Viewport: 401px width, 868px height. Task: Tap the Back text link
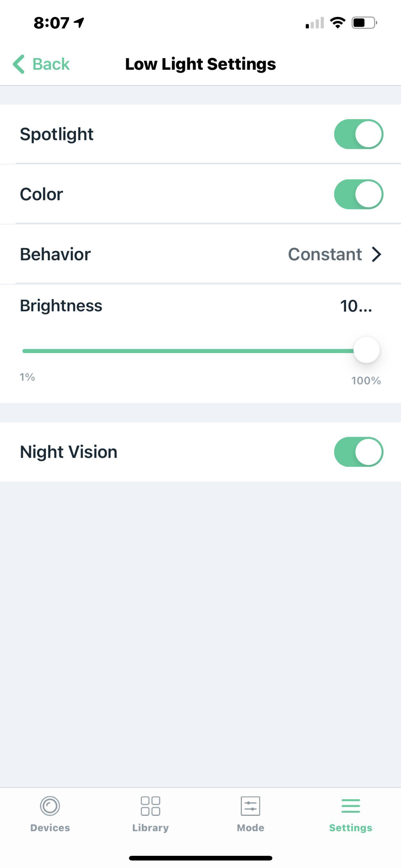tap(51, 64)
